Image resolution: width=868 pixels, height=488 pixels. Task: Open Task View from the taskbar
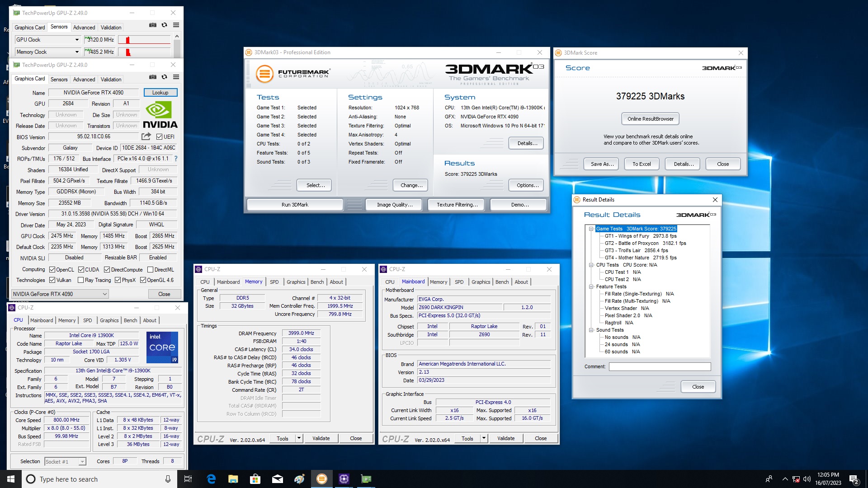pyautogui.click(x=188, y=479)
